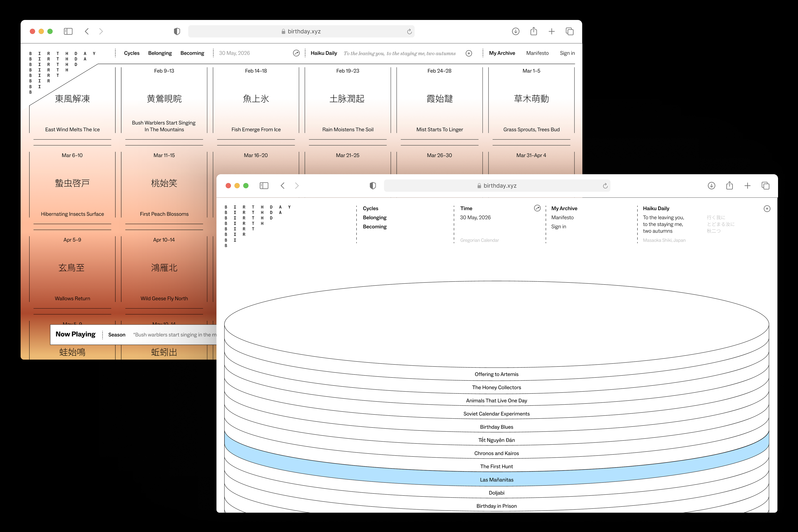Click share icon in front browser window
Screen dimensions: 798x532
730,185
